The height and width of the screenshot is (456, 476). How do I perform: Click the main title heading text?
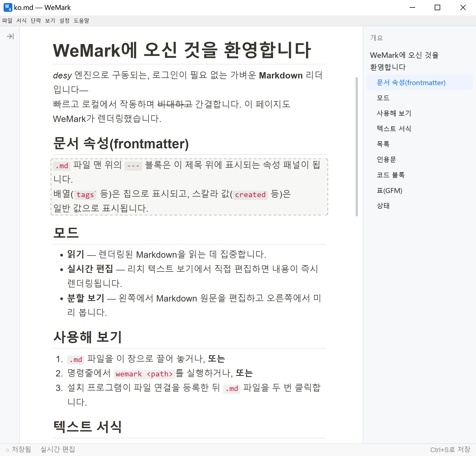182,50
